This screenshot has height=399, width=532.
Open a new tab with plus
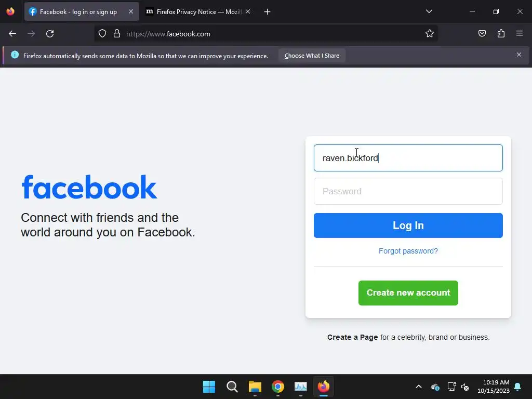pyautogui.click(x=268, y=12)
